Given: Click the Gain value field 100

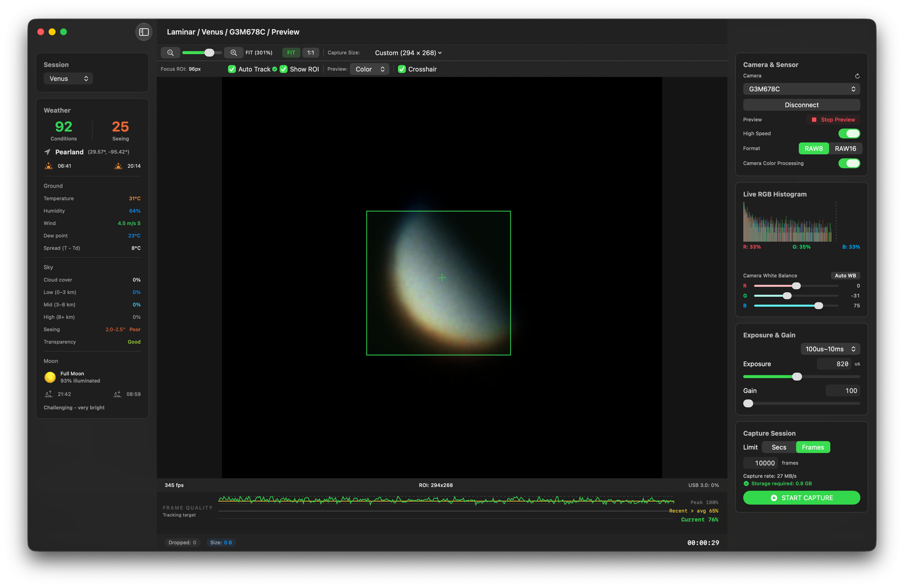Looking at the screenshot, I should tap(843, 391).
